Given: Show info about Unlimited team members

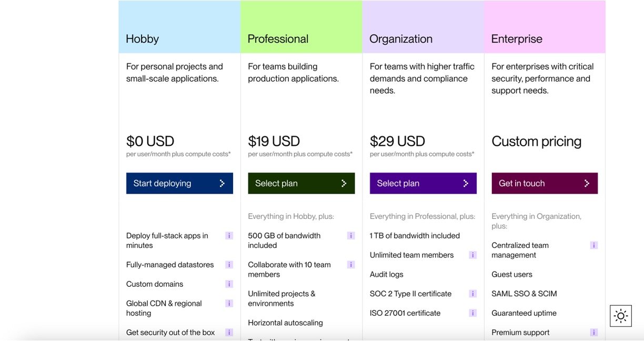Looking at the screenshot, I should coord(473,255).
